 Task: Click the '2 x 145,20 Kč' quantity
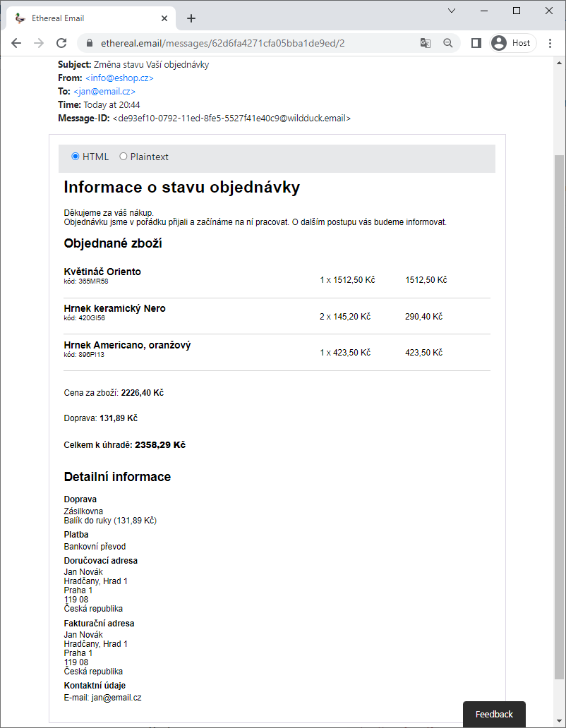pyautogui.click(x=345, y=317)
